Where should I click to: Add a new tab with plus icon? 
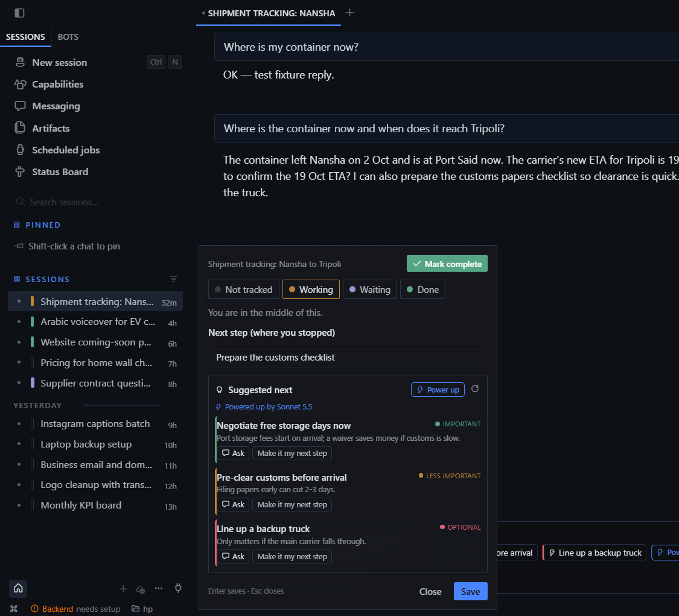coord(350,13)
